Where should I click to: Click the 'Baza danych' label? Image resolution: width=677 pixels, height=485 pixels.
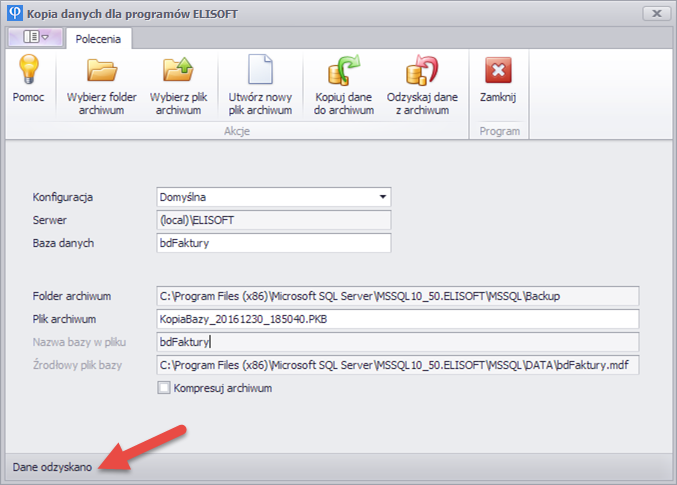click(x=63, y=243)
